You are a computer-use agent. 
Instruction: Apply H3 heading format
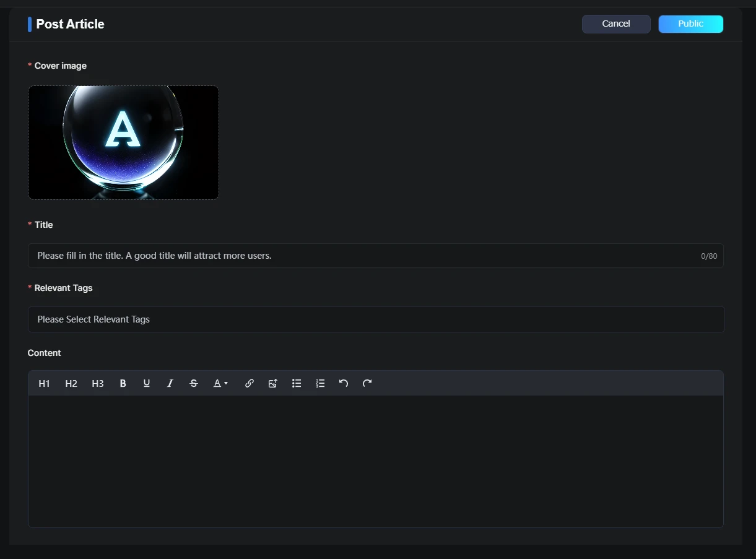(98, 384)
